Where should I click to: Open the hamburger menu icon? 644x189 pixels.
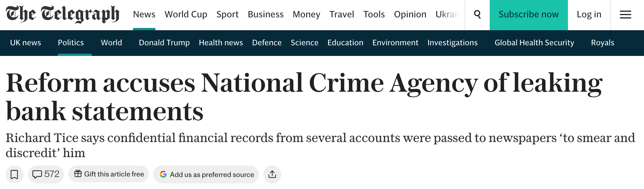pos(626,15)
